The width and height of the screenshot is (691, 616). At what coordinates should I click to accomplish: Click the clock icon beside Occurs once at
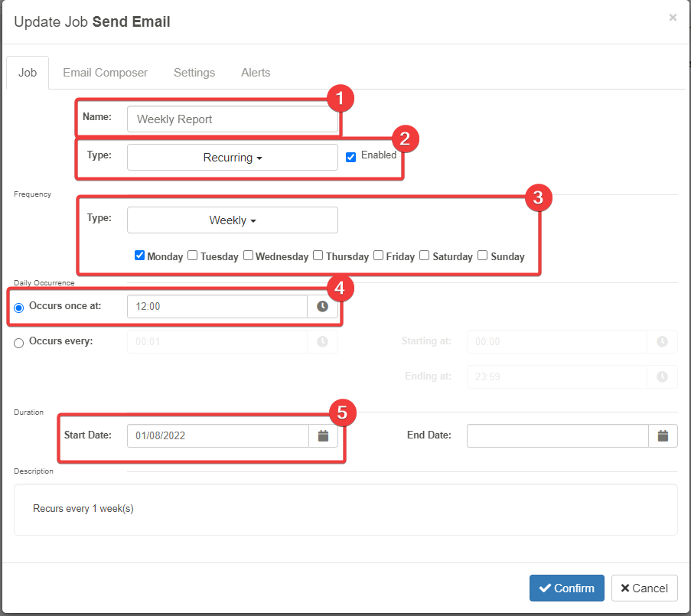(x=322, y=307)
